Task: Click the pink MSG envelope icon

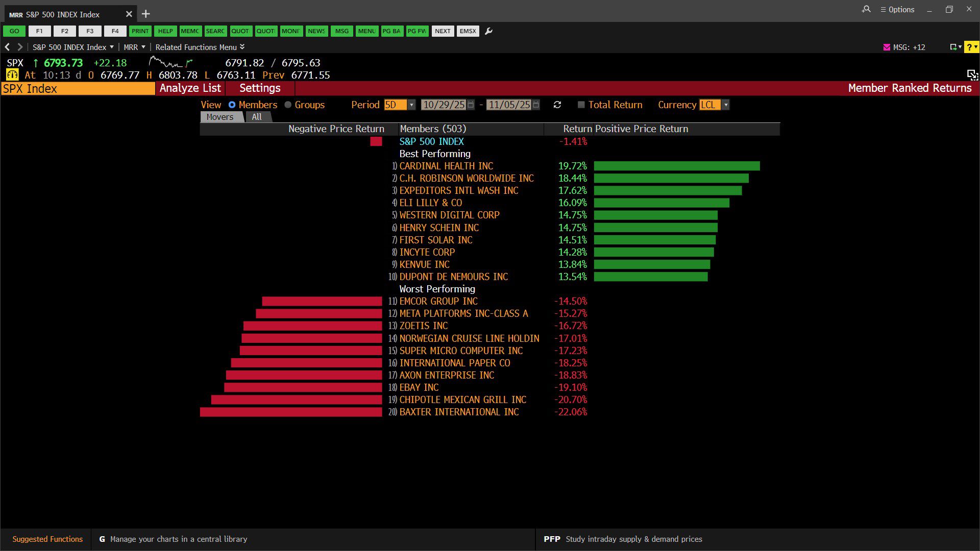Action: point(887,47)
